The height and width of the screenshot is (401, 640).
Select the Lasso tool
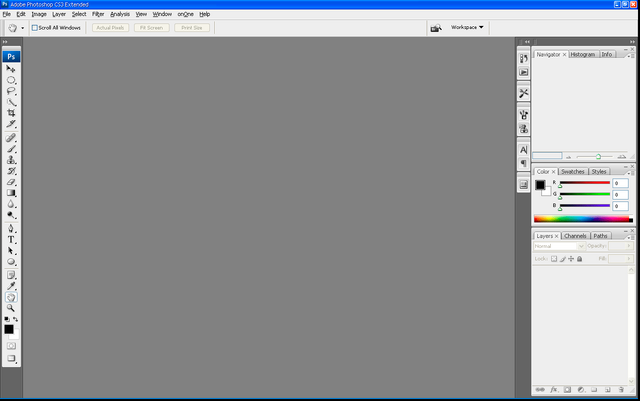11,91
